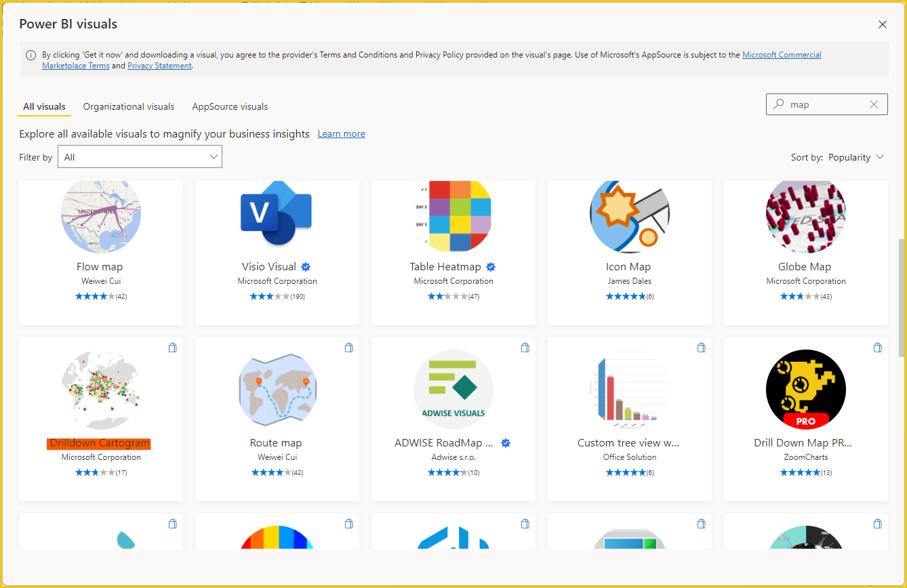Open the Globe Map visual icon
Viewport: 907px width, 588px height.
point(806,217)
